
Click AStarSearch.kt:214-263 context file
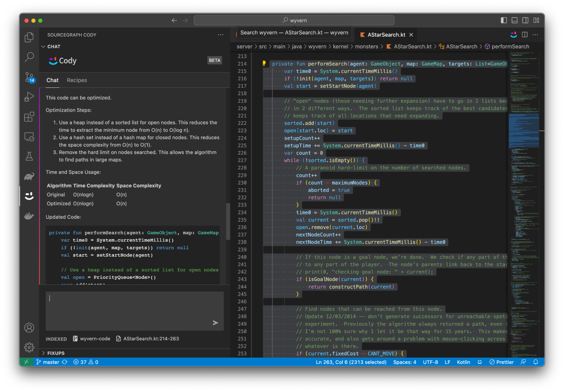click(148, 339)
